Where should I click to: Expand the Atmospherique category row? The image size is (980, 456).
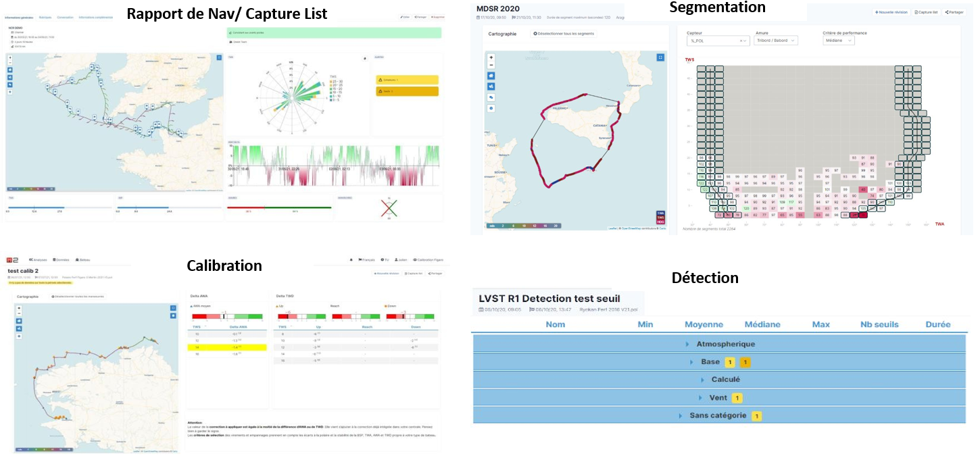[x=718, y=344]
